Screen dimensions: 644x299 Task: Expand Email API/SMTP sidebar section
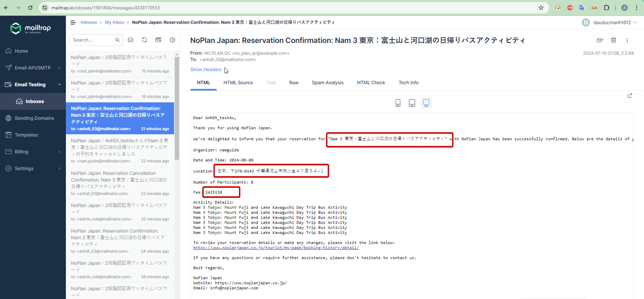[33, 68]
